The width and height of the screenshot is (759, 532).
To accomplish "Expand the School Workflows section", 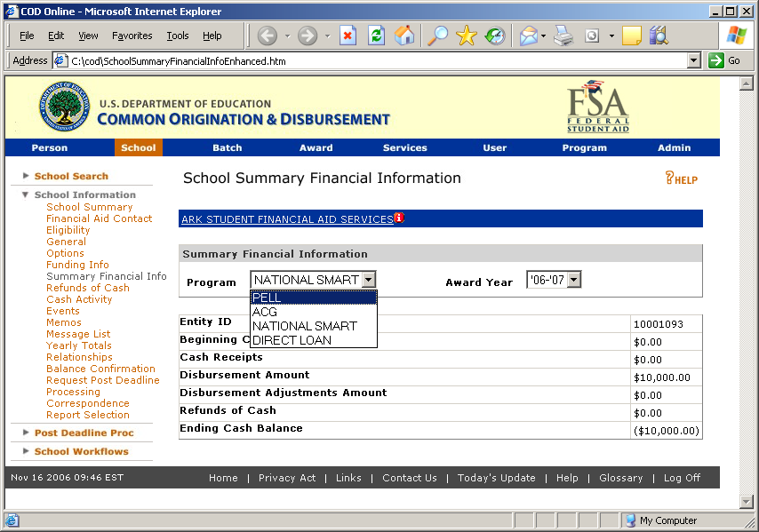I will (81, 451).
